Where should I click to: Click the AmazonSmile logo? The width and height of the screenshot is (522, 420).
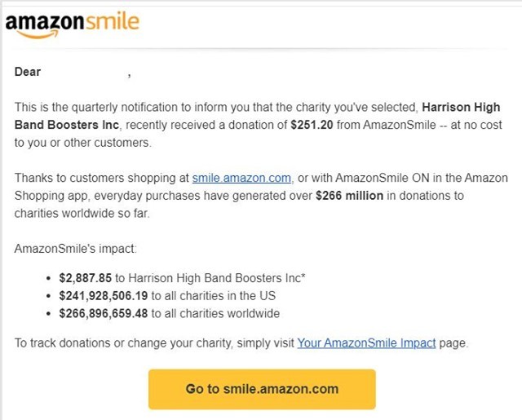tap(73, 25)
